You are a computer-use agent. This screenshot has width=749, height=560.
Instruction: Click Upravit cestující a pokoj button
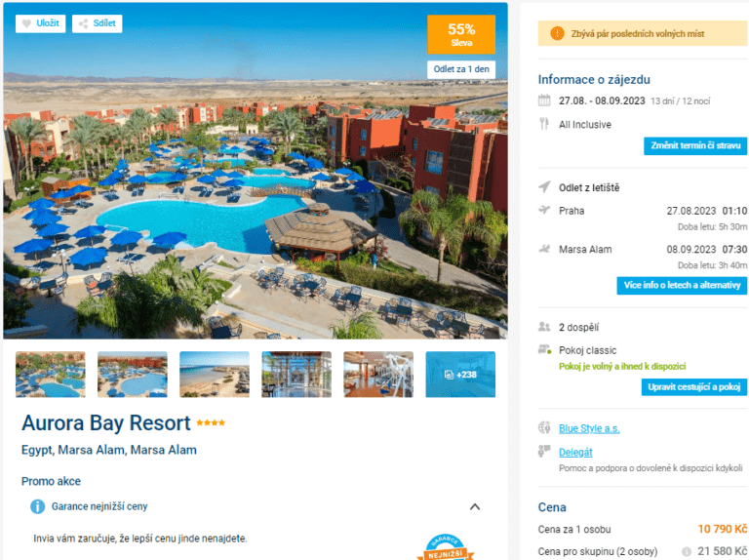point(694,387)
